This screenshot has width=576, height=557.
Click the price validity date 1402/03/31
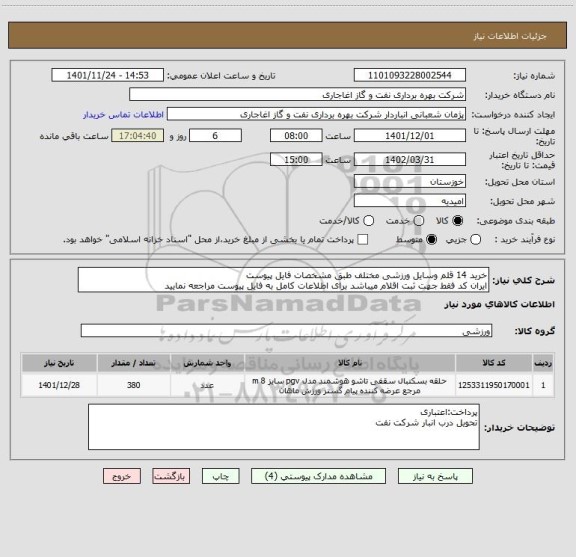pos(410,159)
